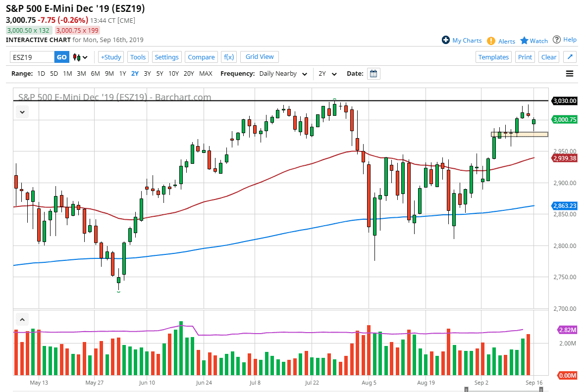Click the My Charts plus icon

[x=446, y=40]
